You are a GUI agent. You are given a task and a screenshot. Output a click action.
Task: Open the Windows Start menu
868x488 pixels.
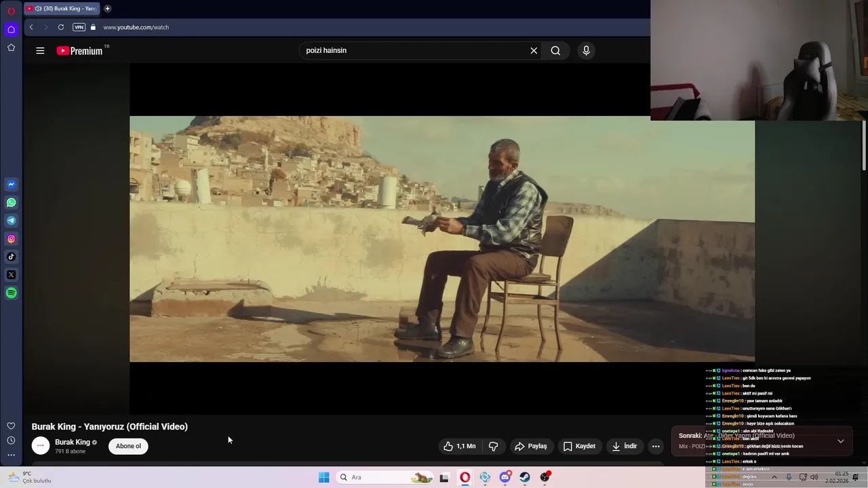[324, 477]
